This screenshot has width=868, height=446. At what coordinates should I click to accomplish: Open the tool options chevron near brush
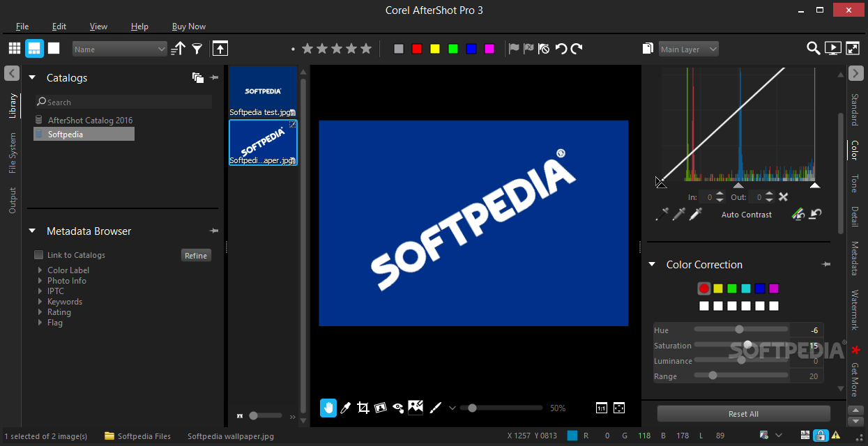(452, 408)
